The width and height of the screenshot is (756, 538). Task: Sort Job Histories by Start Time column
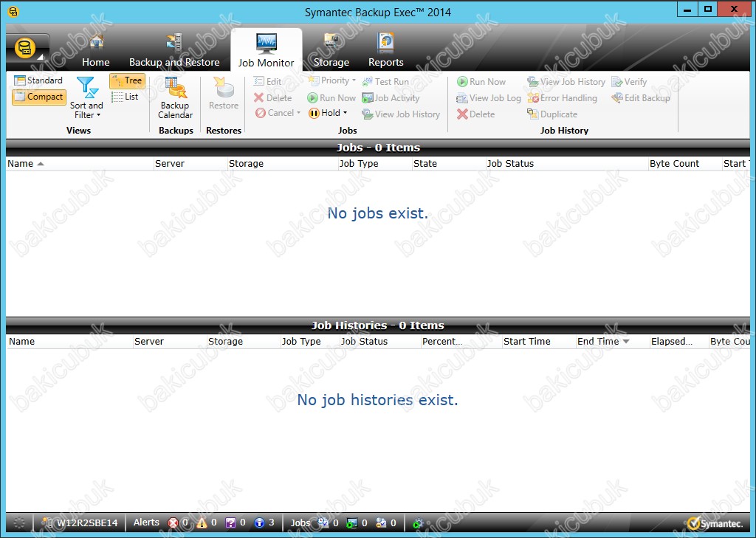coord(539,341)
